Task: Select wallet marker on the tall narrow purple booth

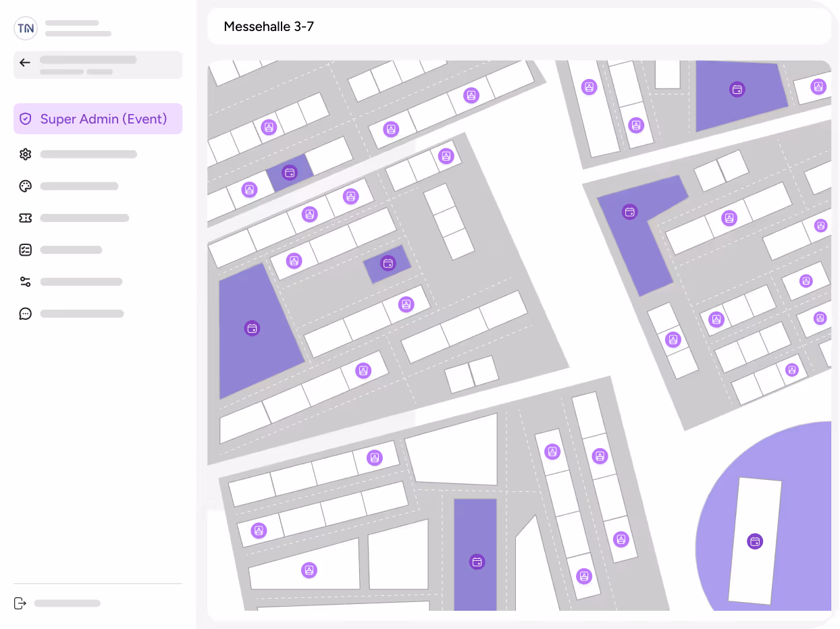Action: point(477,562)
